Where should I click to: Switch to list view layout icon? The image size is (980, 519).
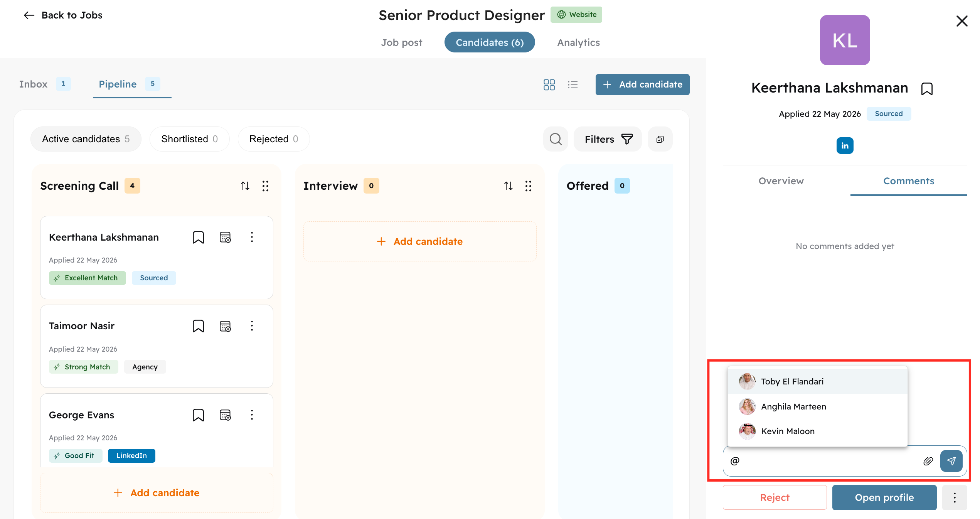[x=573, y=85]
